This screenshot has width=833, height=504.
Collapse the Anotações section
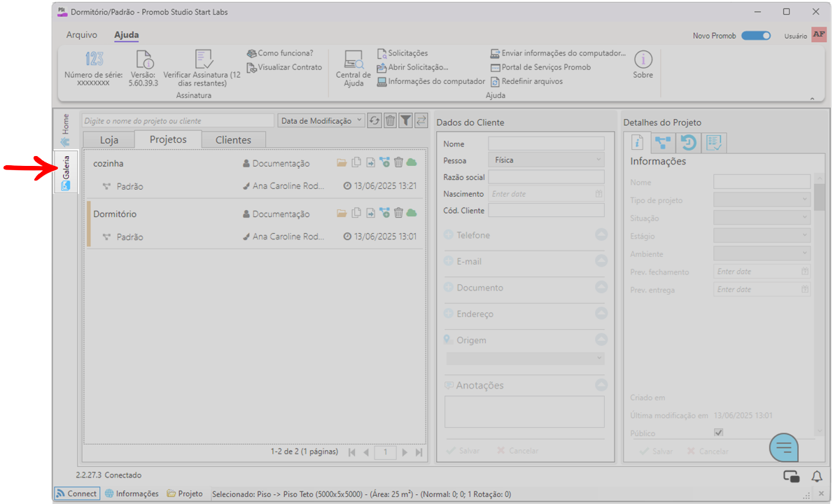pos(601,384)
